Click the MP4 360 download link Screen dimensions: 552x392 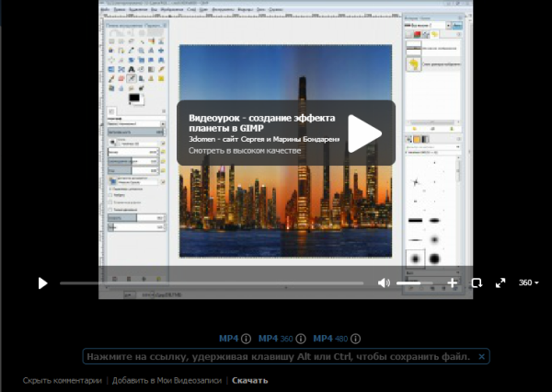(x=276, y=339)
